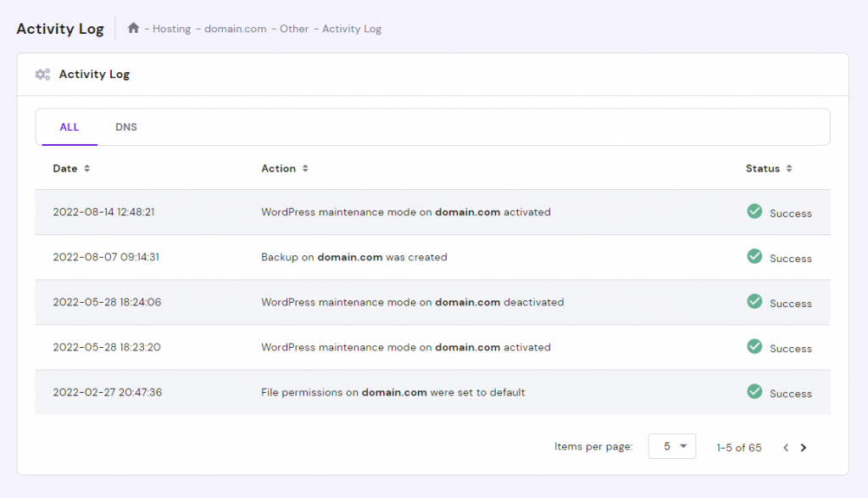The image size is (868, 498).
Task: Open the Items per page dropdown
Action: coord(671,445)
